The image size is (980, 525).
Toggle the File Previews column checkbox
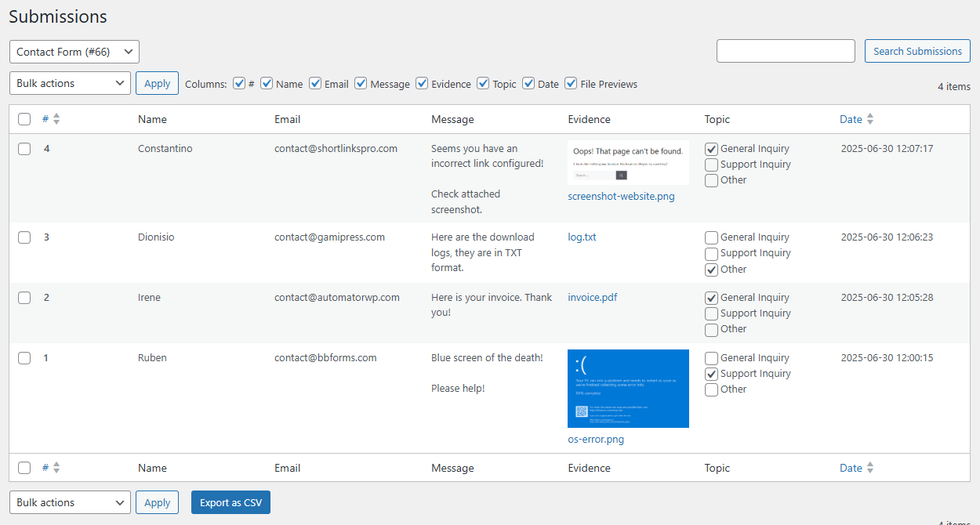(570, 83)
